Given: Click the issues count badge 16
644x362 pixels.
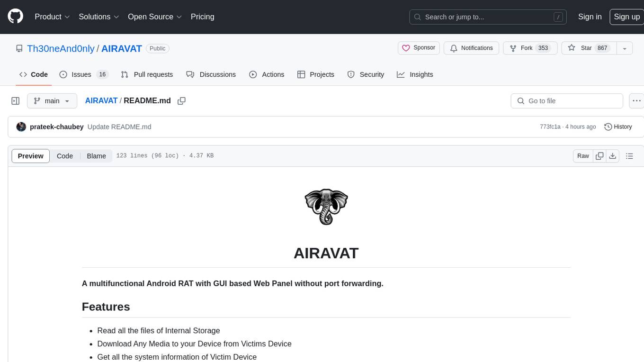Looking at the screenshot, I should click(x=102, y=74).
